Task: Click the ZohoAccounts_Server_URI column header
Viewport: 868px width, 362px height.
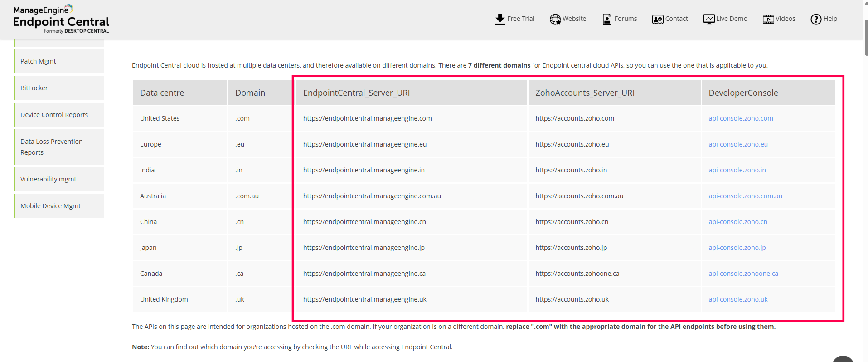Action: coord(615,93)
